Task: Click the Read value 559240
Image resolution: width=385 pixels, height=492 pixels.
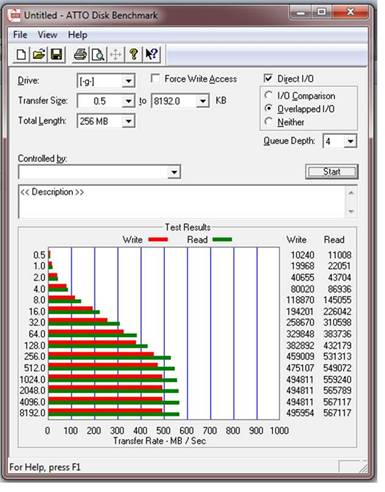Action: (x=337, y=379)
